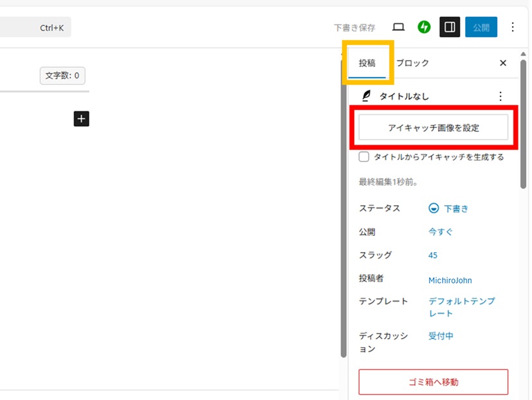Image resolution: width=532 pixels, height=400 pixels.
Task: Open the 今すぐ publish date picker
Action: (441, 232)
